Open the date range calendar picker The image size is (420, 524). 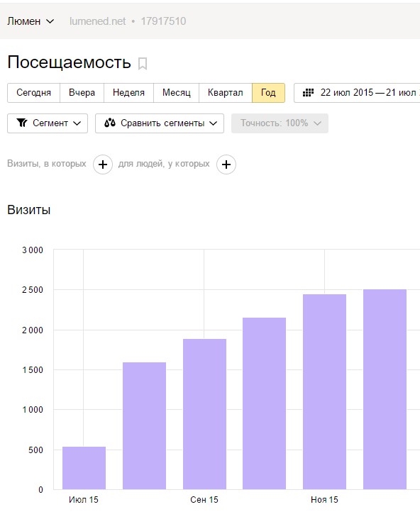click(357, 93)
